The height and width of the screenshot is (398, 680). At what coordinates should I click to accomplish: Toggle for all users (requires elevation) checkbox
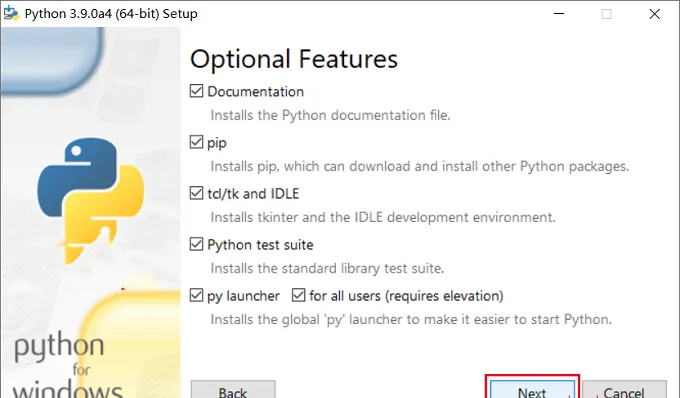coord(298,296)
